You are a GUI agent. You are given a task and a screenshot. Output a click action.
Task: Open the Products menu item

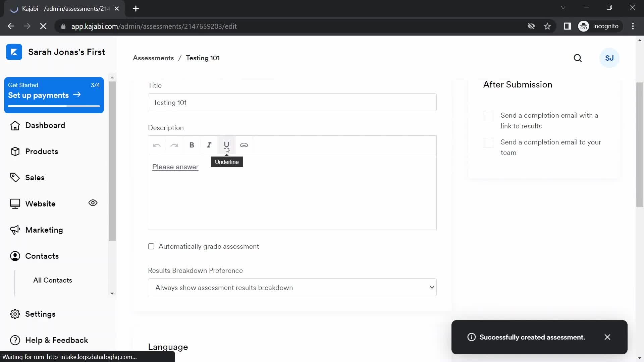(x=42, y=151)
